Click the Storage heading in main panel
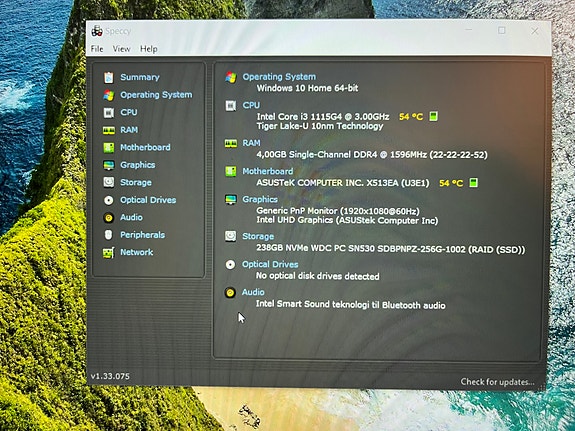Image resolution: width=575 pixels, height=431 pixels. point(258,236)
